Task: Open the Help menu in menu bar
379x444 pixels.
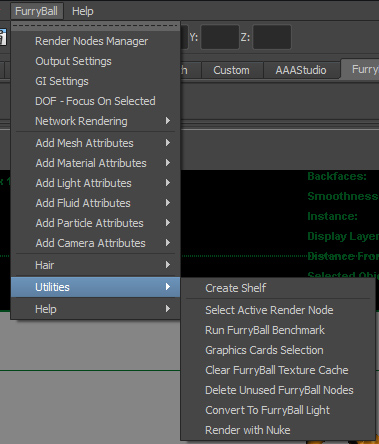Action: pos(83,11)
